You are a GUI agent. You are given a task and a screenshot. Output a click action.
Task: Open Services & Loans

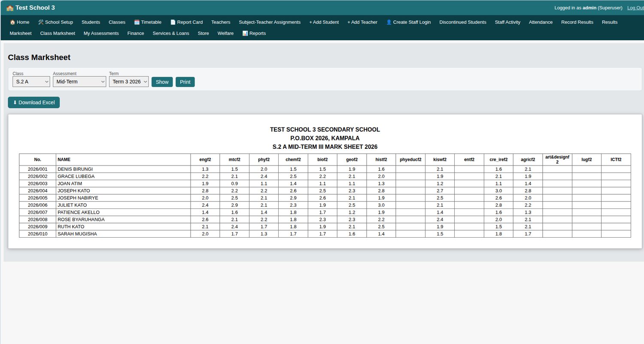[171, 33]
